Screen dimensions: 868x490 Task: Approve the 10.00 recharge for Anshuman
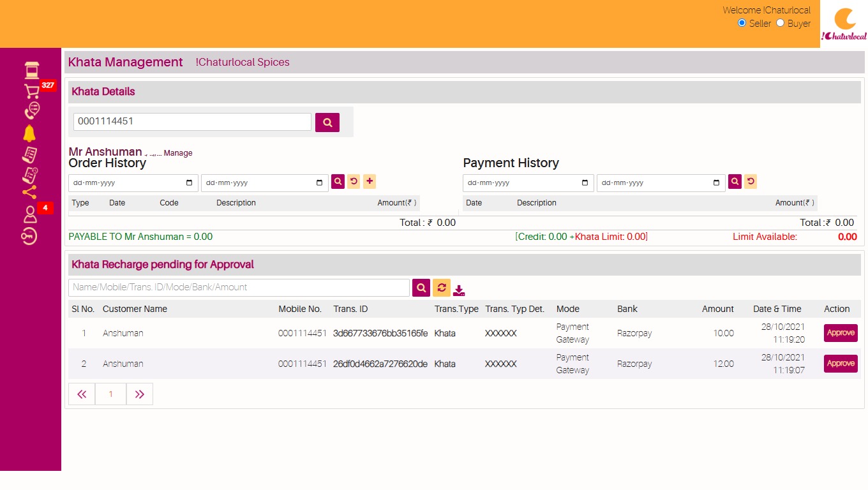pos(841,333)
